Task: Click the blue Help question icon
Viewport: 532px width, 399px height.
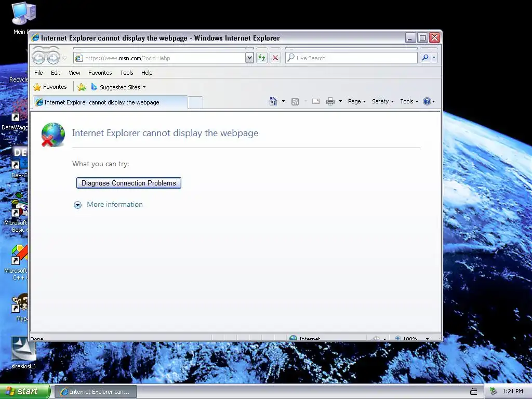Action: pyautogui.click(x=427, y=101)
